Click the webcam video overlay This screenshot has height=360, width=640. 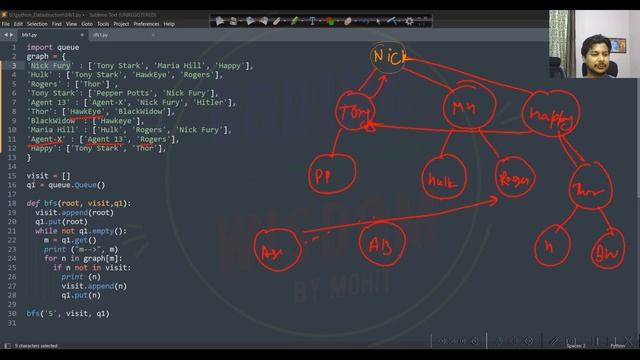click(x=594, y=44)
